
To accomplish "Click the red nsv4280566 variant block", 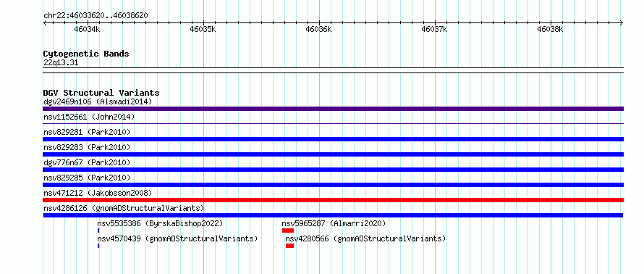I will click(x=290, y=246).
